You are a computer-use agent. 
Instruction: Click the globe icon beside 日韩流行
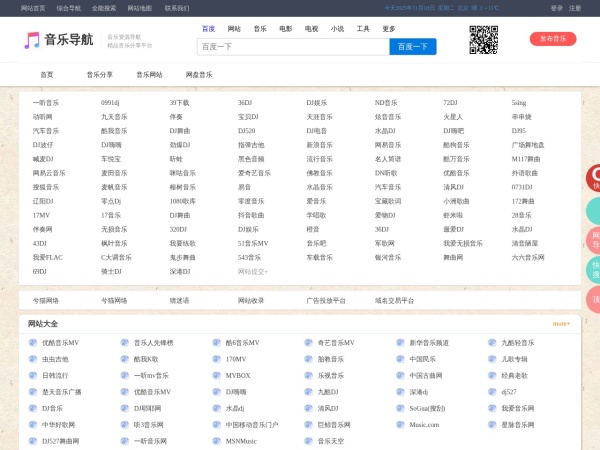(33, 375)
